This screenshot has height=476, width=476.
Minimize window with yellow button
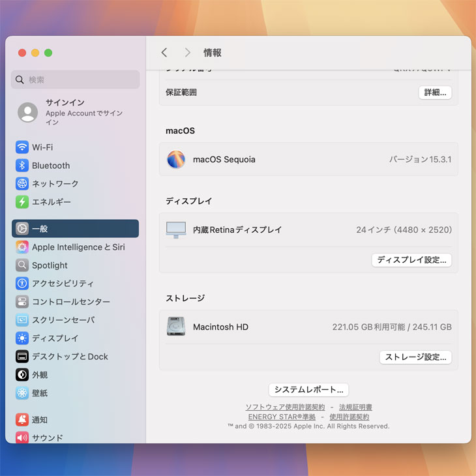tap(35, 53)
